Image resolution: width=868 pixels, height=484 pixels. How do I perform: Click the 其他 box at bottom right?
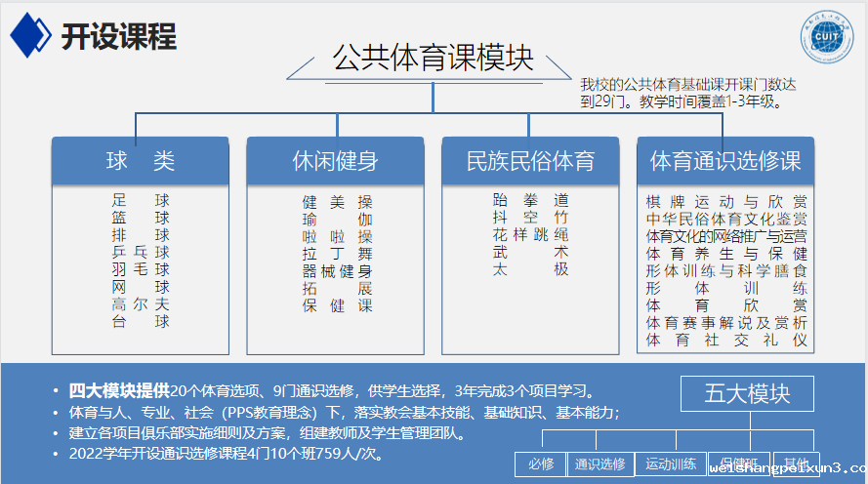pyautogui.click(x=797, y=464)
